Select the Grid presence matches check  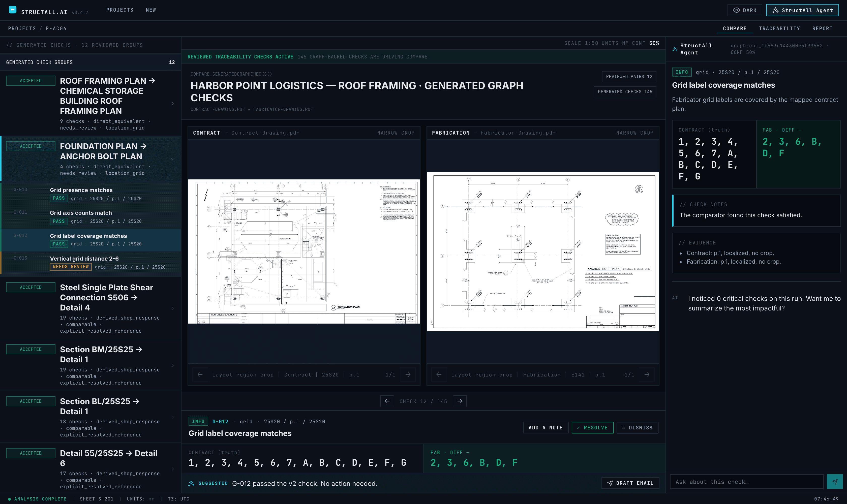pos(91,194)
